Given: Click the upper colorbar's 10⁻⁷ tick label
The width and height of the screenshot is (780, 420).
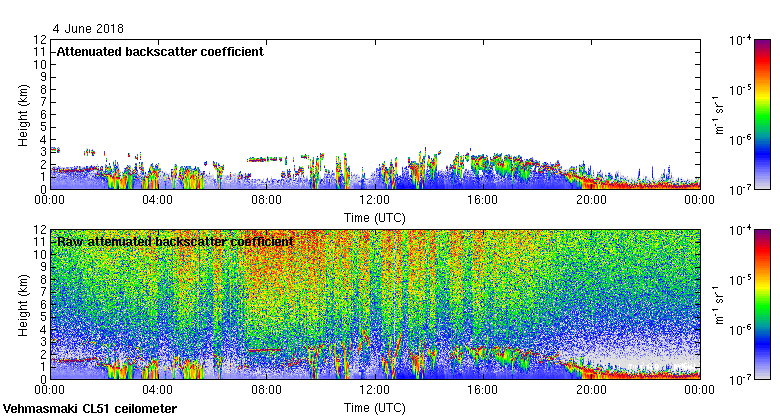Looking at the screenshot, I should click(740, 190).
